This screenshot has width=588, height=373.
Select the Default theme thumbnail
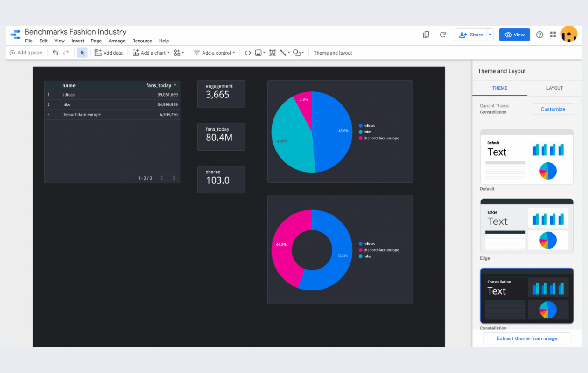[x=527, y=157]
